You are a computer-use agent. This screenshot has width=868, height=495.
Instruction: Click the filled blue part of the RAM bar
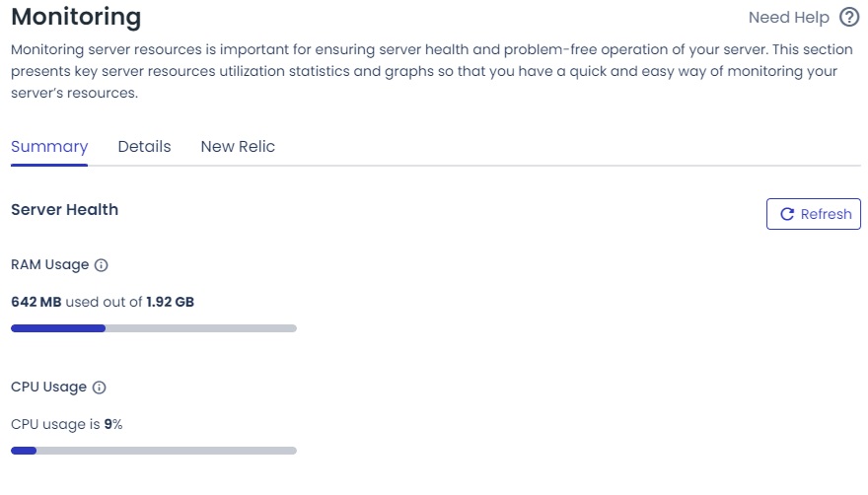pos(58,328)
